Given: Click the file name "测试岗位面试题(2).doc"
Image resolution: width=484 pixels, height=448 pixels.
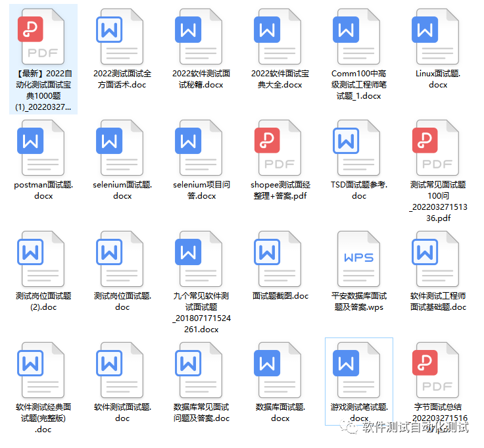Looking at the screenshot, I should [x=43, y=301].
